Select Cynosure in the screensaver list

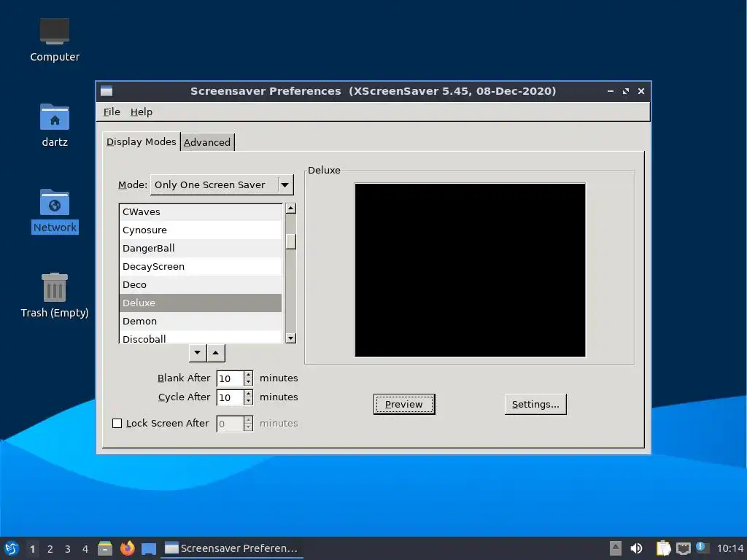[201, 230]
